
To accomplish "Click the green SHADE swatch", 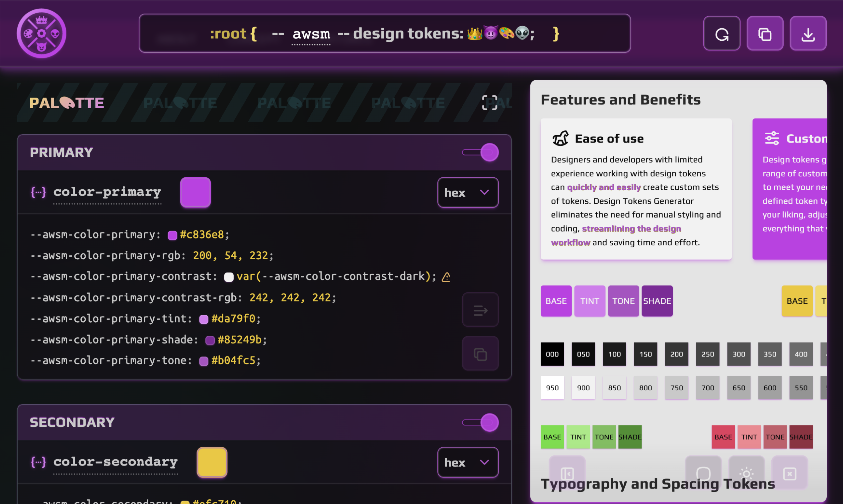I will point(630,437).
